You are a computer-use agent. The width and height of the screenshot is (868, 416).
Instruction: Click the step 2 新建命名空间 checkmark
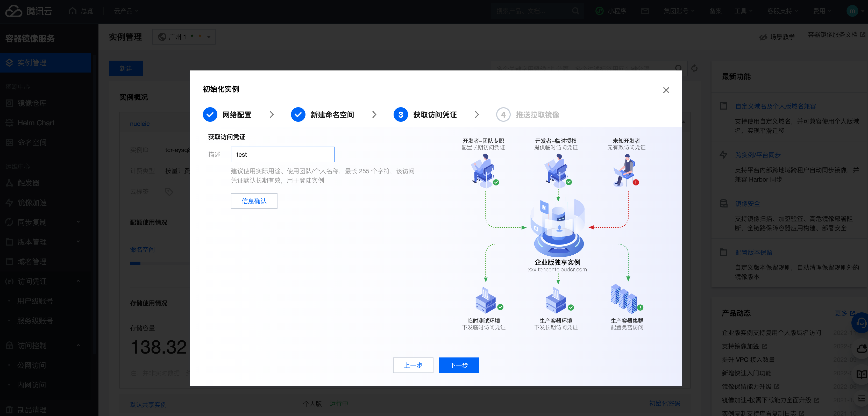(298, 114)
